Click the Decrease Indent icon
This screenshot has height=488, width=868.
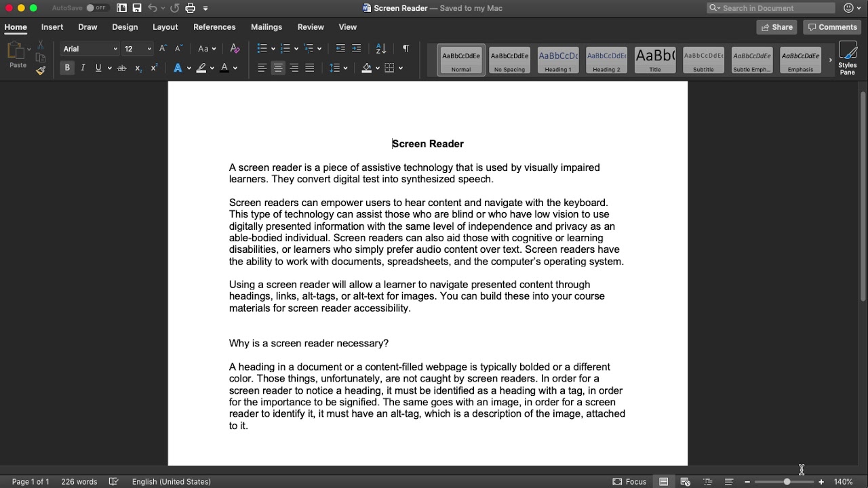(340, 49)
